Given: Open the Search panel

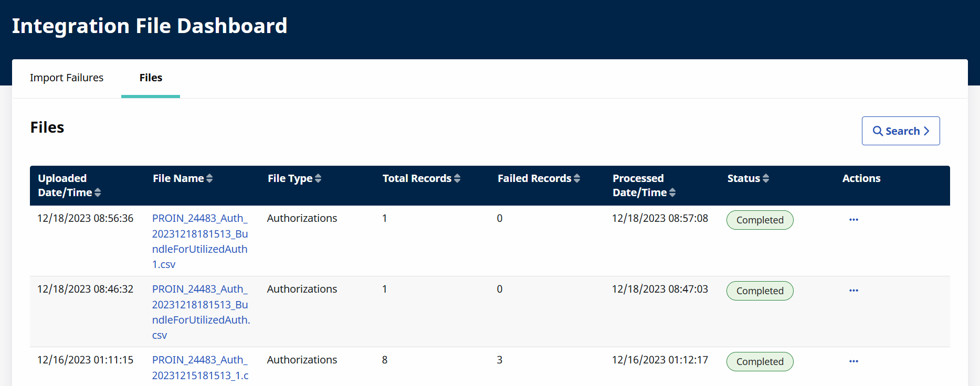Looking at the screenshot, I should tap(900, 131).
